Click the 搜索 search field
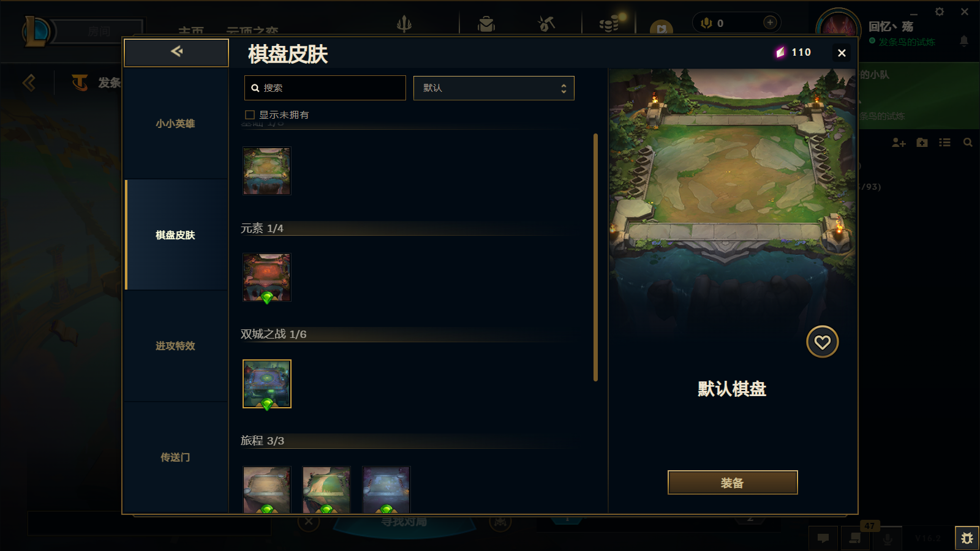This screenshot has width=980, height=551. pos(325,88)
